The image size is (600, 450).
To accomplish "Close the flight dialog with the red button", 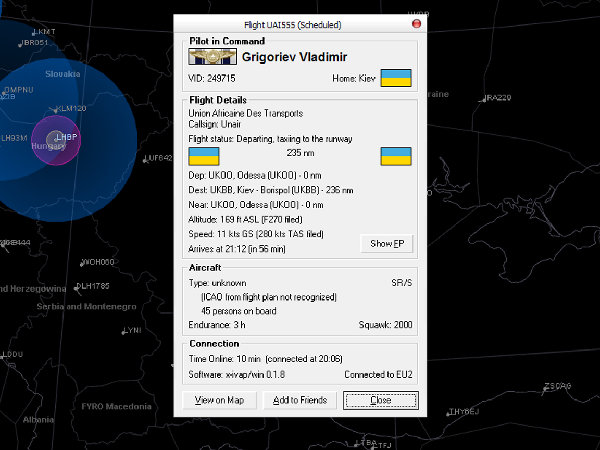I will coord(416,24).
